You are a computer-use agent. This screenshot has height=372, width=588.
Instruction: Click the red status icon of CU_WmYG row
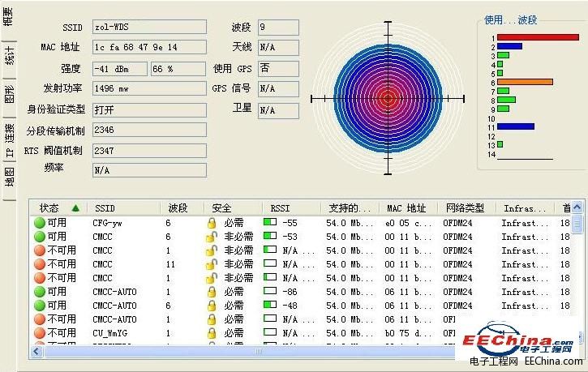[x=40, y=333]
